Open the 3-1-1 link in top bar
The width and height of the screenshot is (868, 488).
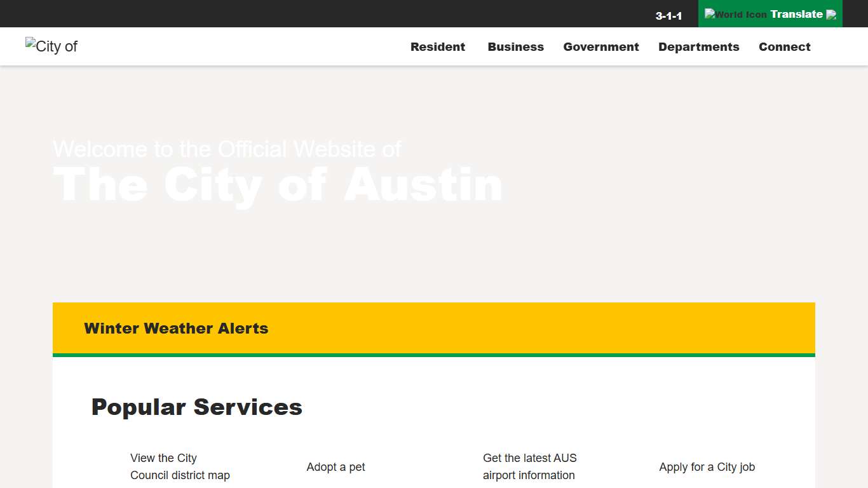coord(669,16)
